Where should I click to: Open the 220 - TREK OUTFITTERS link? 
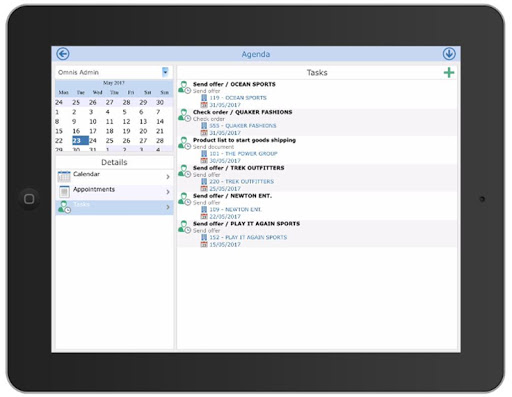click(x=242, y=182)
